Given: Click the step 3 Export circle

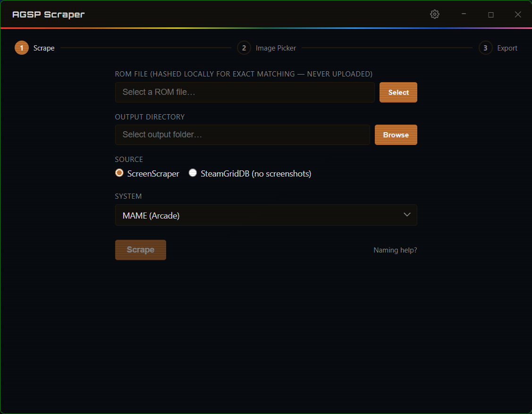Looking at the screenshot, I should (x=485, y=48).
